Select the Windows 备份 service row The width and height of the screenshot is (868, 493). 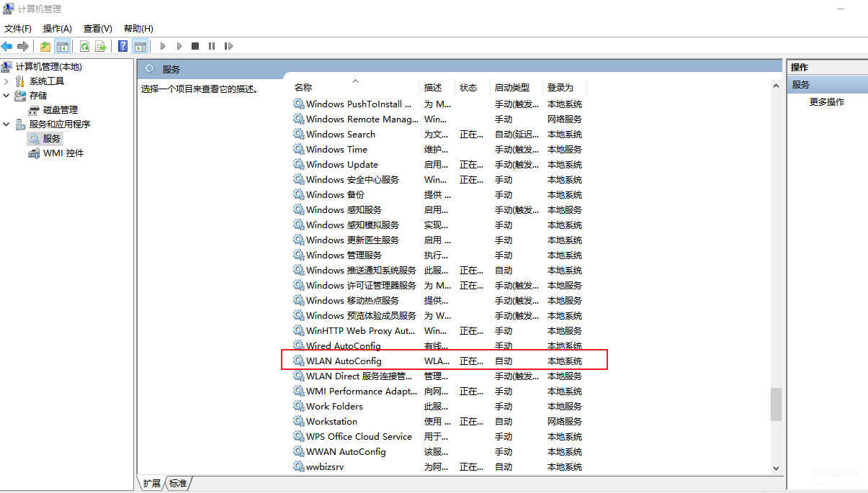(x=439, y=194)
